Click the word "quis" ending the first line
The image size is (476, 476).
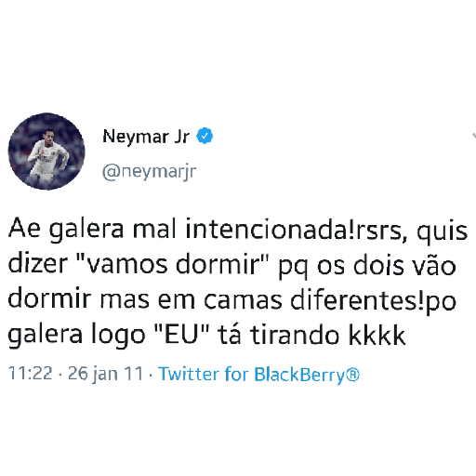442,231
